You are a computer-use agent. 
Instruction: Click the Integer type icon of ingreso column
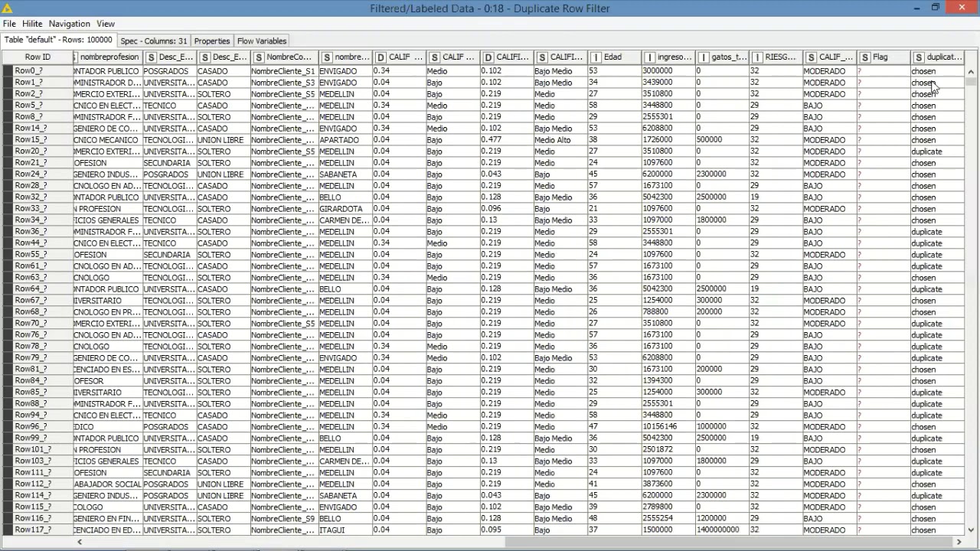coord(649,57)
